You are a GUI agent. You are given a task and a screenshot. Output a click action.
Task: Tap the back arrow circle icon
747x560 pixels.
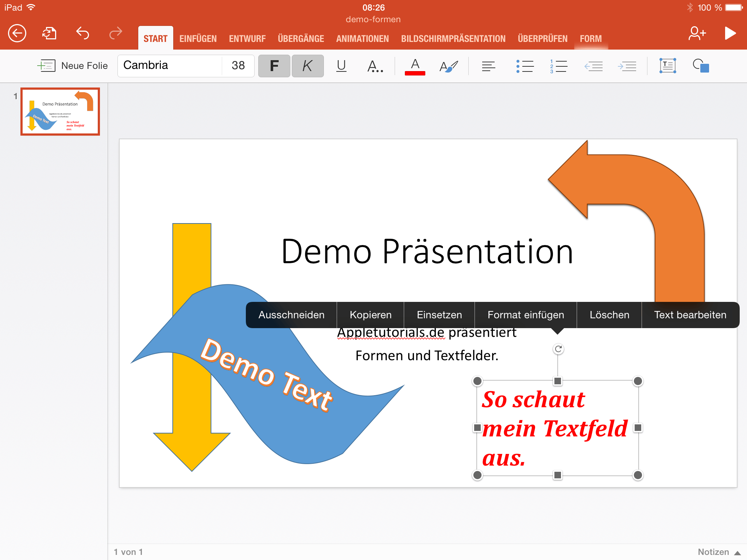click(x=17, y=34)
